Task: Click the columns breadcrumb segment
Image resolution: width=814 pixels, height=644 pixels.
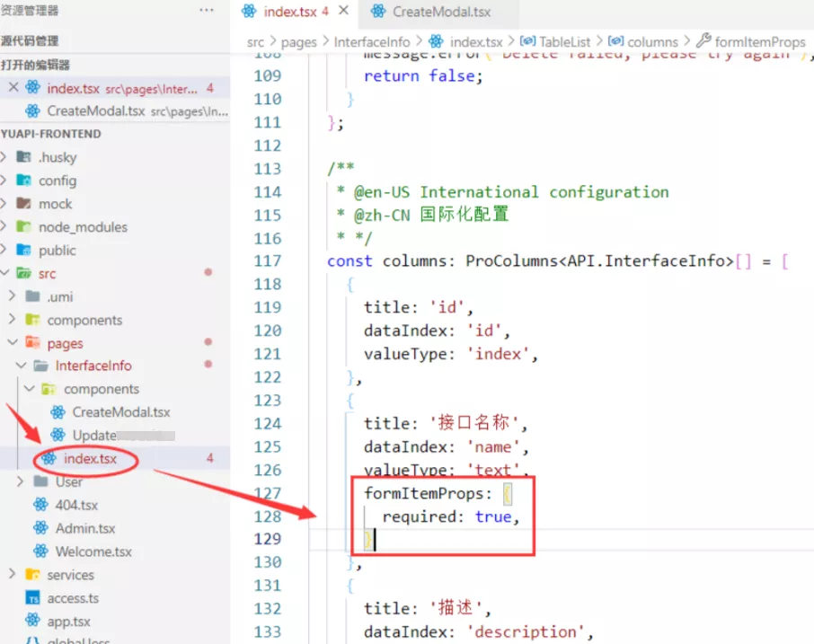Action: click(652, 42)
